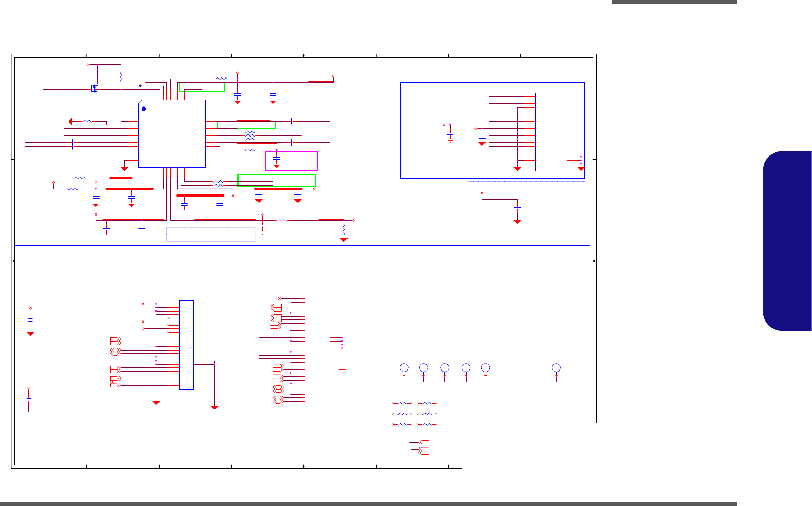Click the widest green highlight box below the IC's right side
Image resolution: width=812 pixels, height=506 pixels.
pyautogui.click(x=276, y=180)
